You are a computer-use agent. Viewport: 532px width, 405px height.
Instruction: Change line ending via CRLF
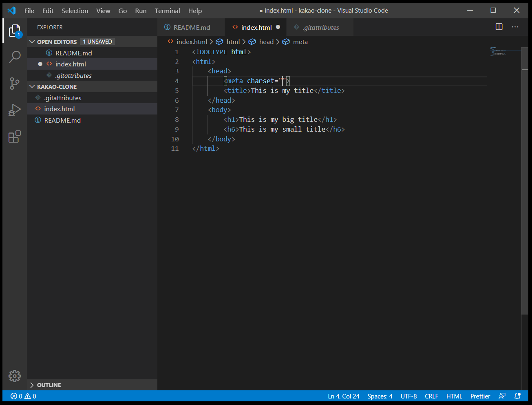click(x=431, y=396)
